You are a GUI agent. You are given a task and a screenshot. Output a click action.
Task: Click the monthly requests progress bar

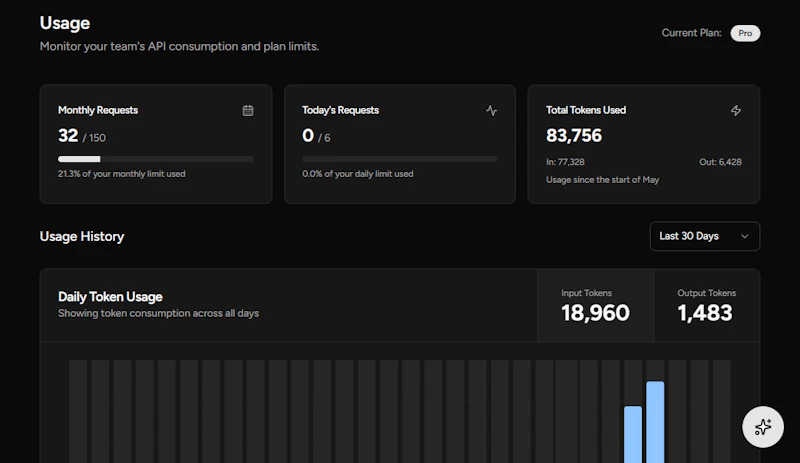156,159
